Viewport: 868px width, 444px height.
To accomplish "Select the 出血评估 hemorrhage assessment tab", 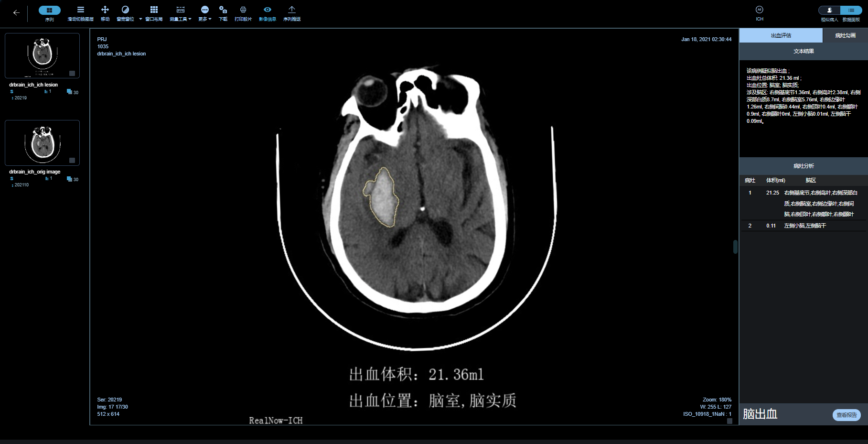I will 781,35.
